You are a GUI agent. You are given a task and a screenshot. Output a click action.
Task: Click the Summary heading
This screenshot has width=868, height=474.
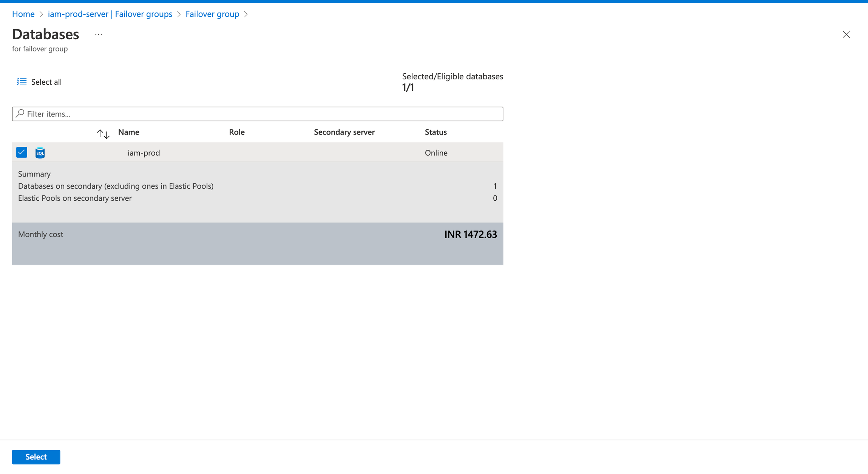pyautogui.click(x=34, y=174)
